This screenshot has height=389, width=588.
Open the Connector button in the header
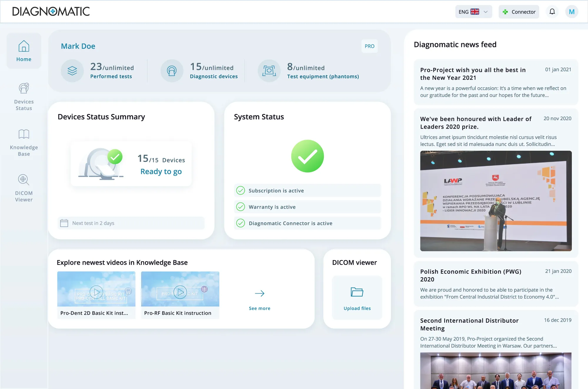pos(519,12)
